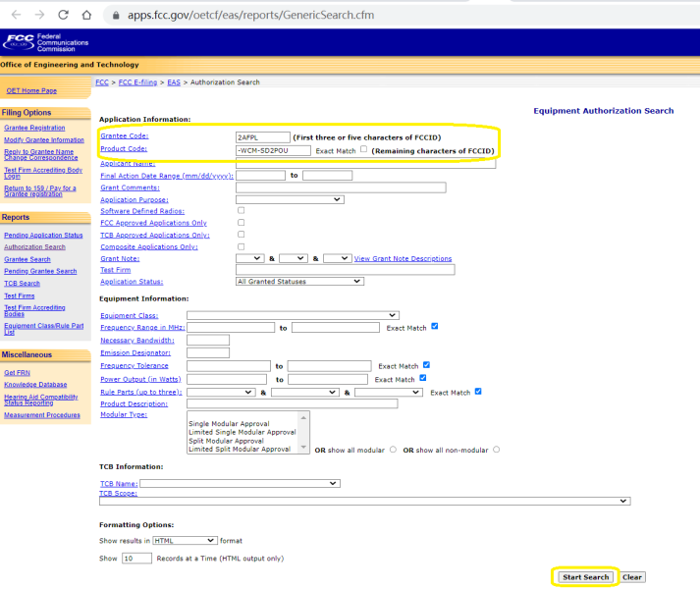Click View Grant Note Descriptions link
Viewport: 700px width, 589px height.
[x=403, y=258]
